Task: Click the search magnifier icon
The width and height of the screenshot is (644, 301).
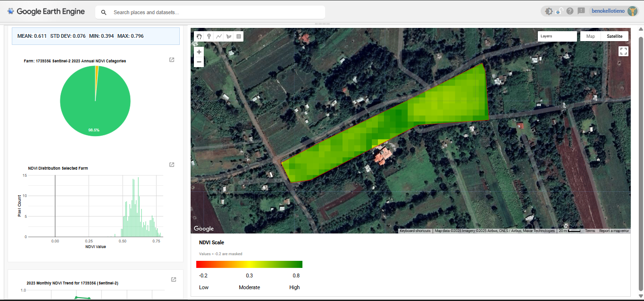Action: click(x=104, y=12)
